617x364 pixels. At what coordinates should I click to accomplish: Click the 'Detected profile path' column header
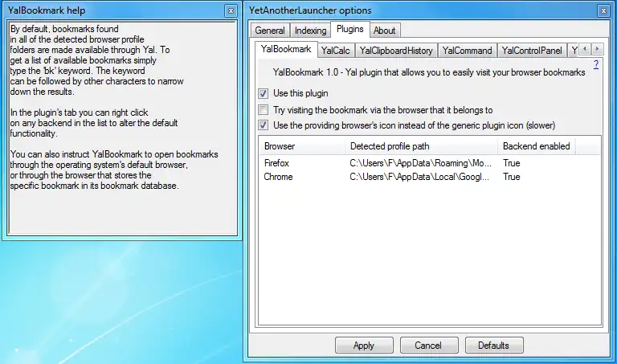tap(421, 146)
